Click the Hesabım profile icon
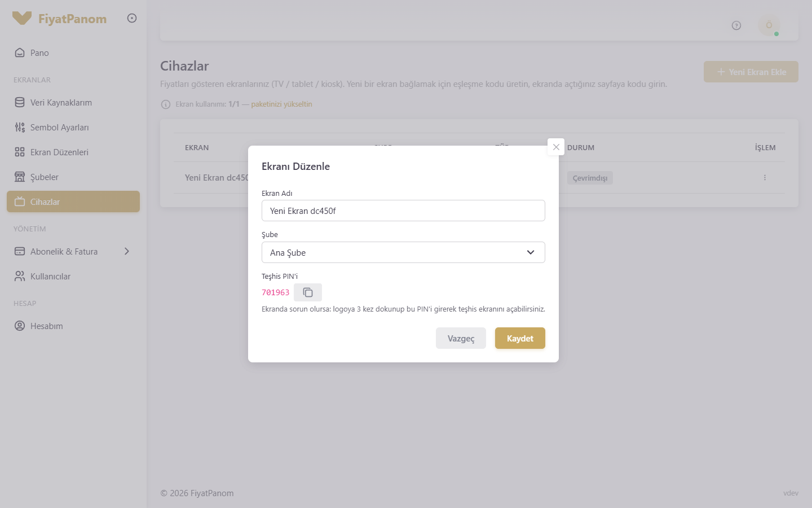The height and width of the screenshot is (508, 812). click(20, 326)
